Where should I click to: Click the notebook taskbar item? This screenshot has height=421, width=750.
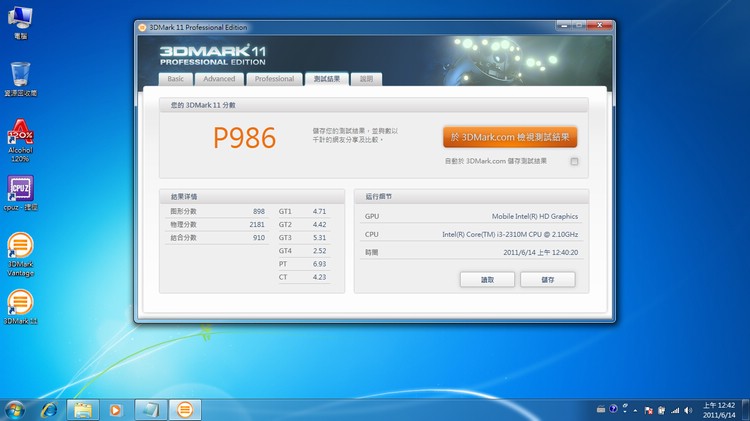(151, 410)
